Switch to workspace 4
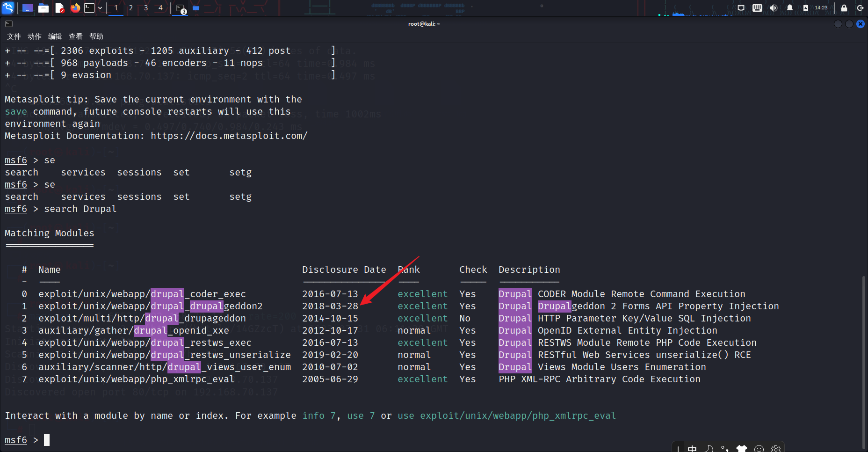The height and width of the screenshot is (452, 868). [160, 8]
